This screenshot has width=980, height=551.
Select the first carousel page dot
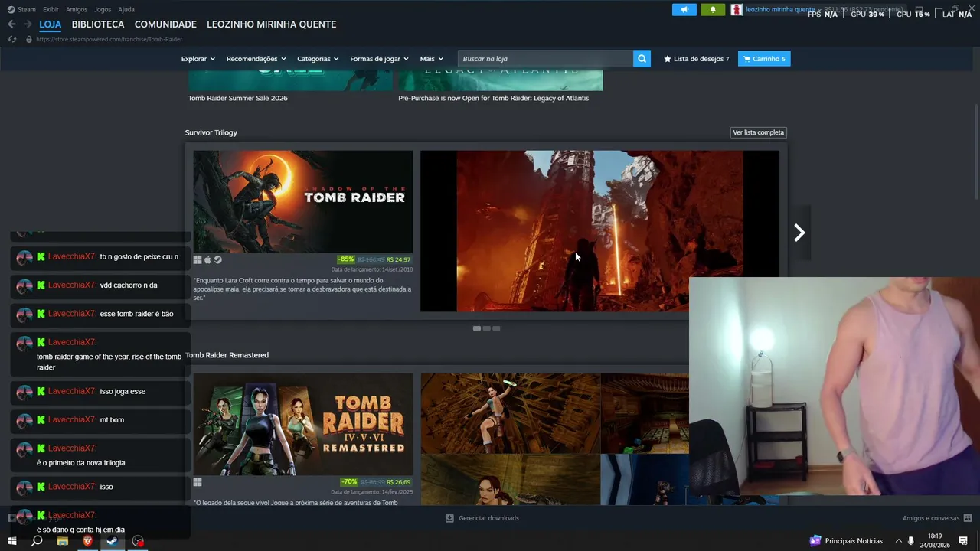click(477, 328)
